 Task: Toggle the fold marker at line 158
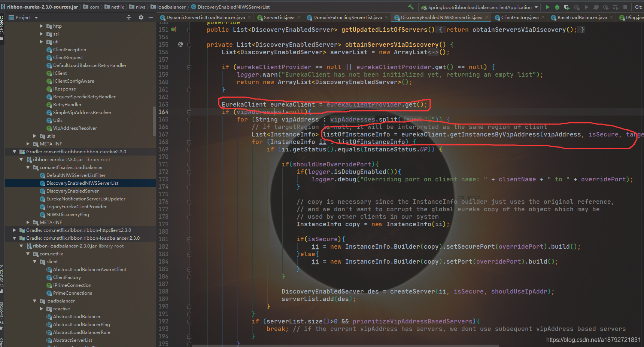click(189, 67)
